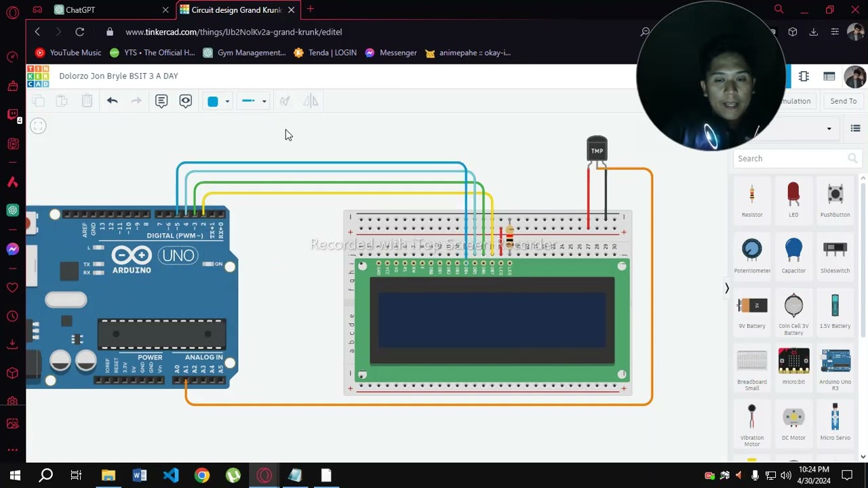Toggle components list view icon
Image resolution: width=868 pixels, height=488 pixels.
[x=855, y=129]
